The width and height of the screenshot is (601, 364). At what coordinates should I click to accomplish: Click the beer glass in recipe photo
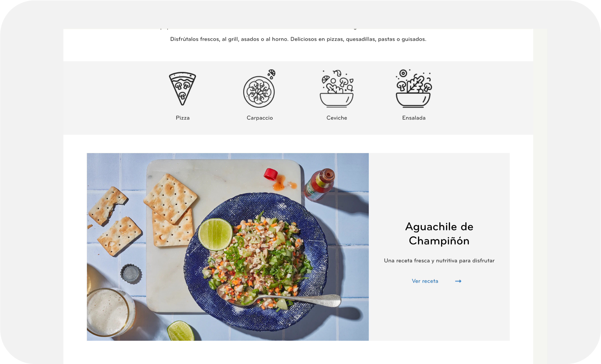pos(109,312)
